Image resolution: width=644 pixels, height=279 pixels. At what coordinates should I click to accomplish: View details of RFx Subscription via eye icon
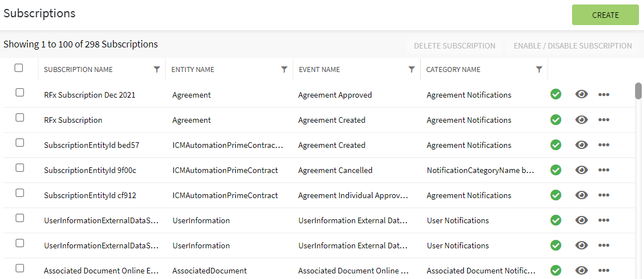click(x=582, y=119)
